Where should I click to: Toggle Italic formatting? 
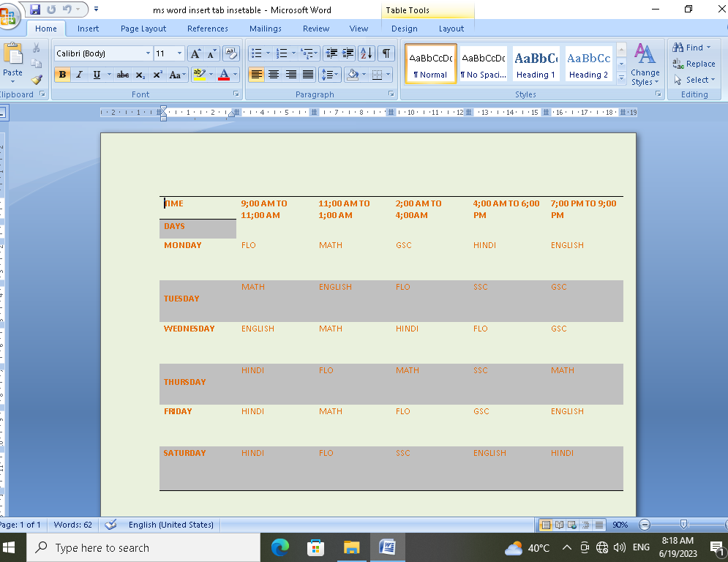point(79,75)
